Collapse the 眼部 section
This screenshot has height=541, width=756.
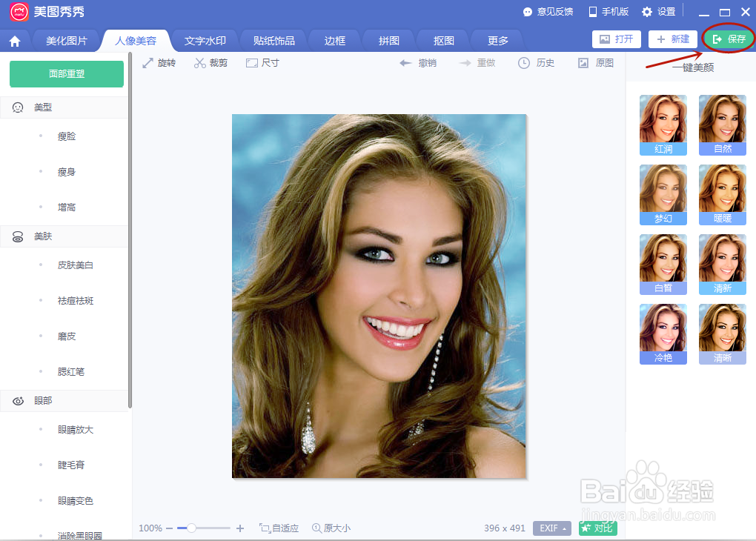(x=64, y=401)
